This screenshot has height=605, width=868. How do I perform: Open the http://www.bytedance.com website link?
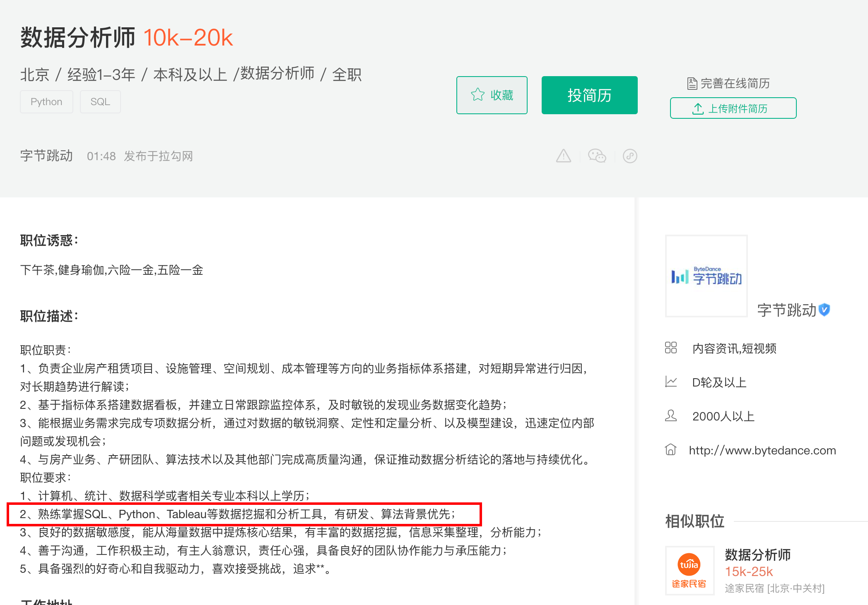762,450
